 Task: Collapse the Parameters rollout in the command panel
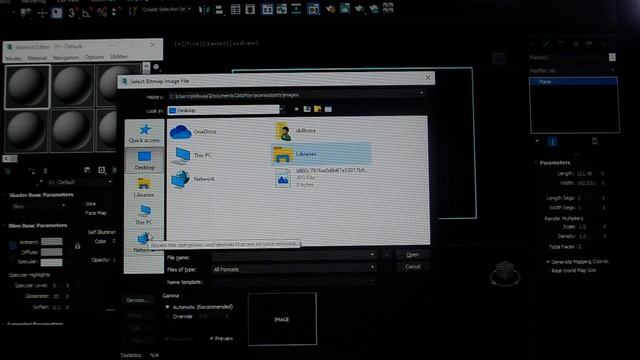coord(554,162)
